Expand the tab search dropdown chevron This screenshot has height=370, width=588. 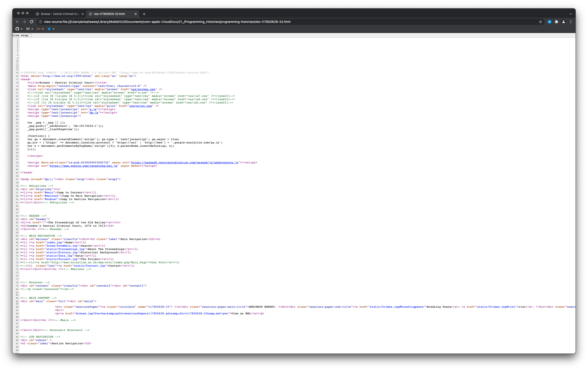tap(571, 14)
